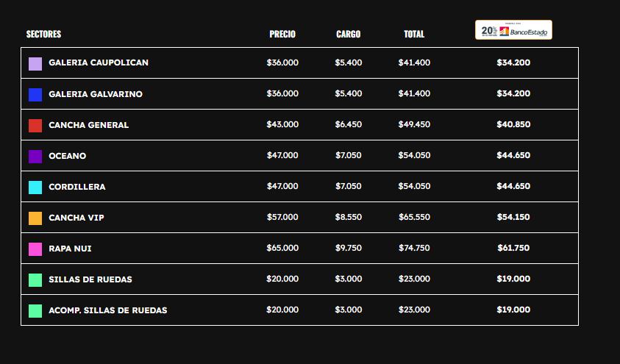Select the cyan Cordillera swatch

tap(35, 188)
